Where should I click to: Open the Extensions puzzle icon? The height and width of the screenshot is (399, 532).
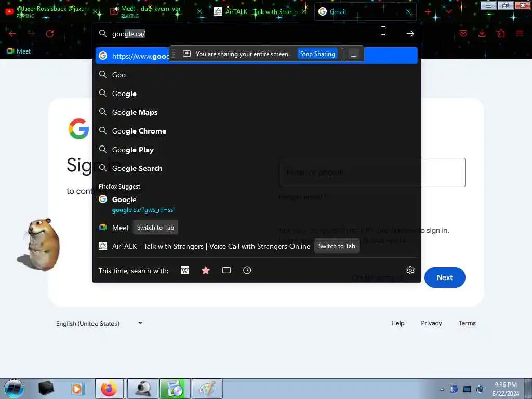point(501,33)
